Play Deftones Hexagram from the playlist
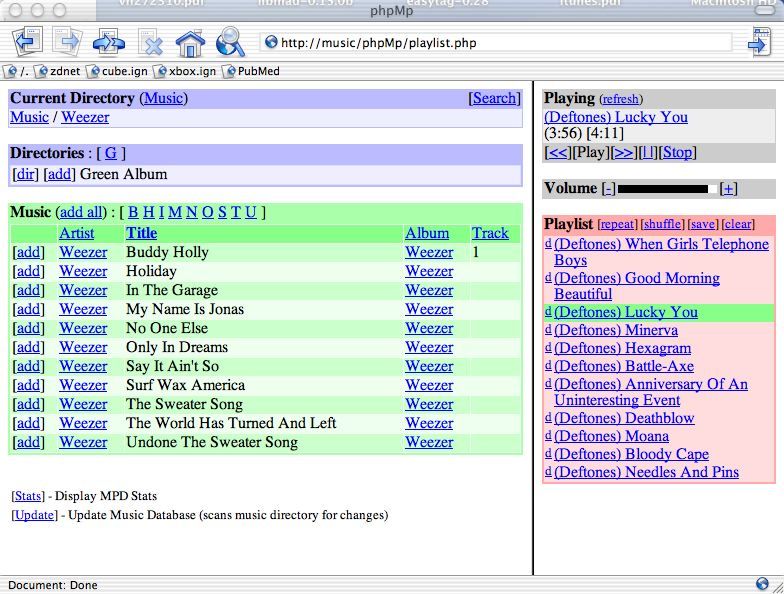784x594 pixels. pos(622,348)
